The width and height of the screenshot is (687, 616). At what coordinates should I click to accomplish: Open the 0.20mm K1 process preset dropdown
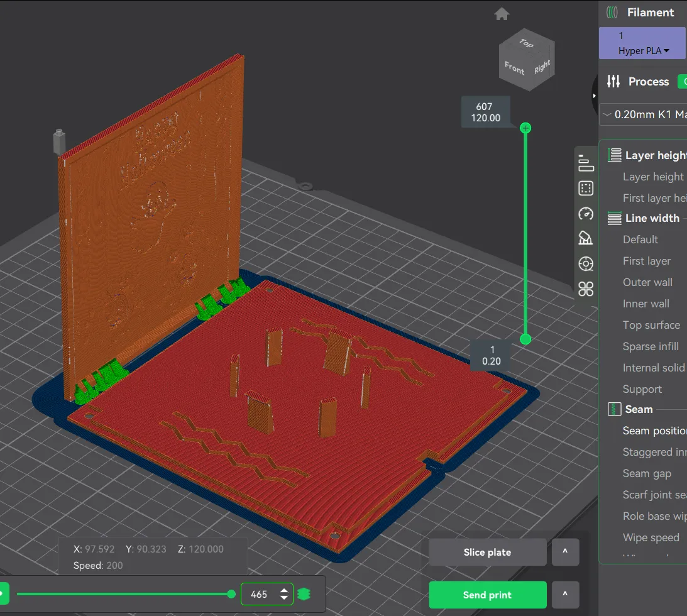click(x=643, y=114)
